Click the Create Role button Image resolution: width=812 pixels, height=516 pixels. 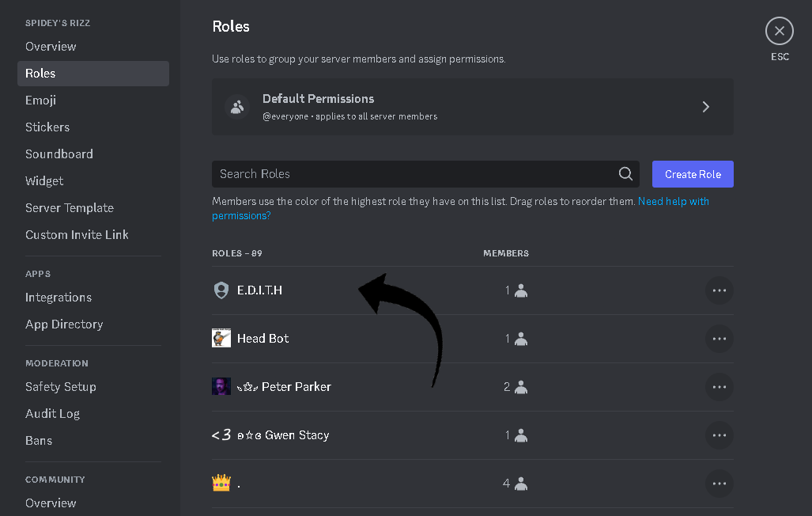[x=693, y=174]
